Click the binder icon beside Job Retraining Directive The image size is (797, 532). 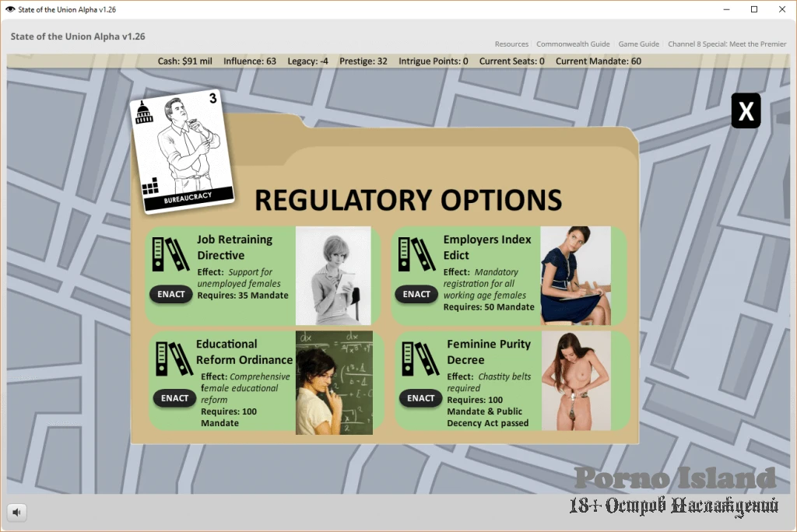(x=170, y=254)
